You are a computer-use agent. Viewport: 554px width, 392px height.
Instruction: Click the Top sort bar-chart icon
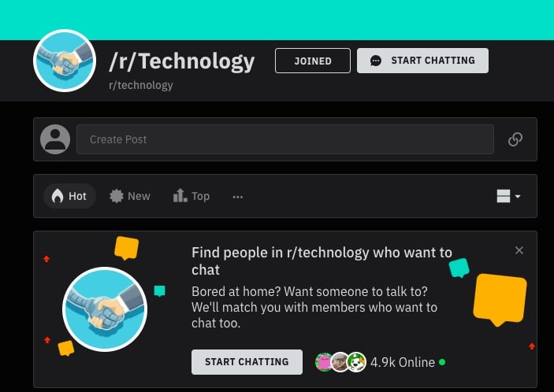click(x=180, y=195)
